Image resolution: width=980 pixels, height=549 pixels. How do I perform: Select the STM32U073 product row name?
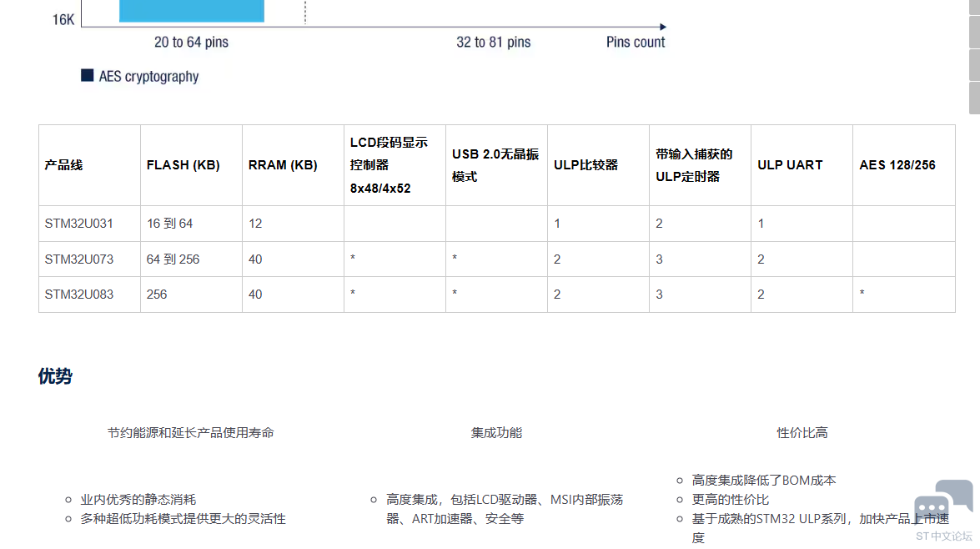pyautogui.click(x=79, y=259)
